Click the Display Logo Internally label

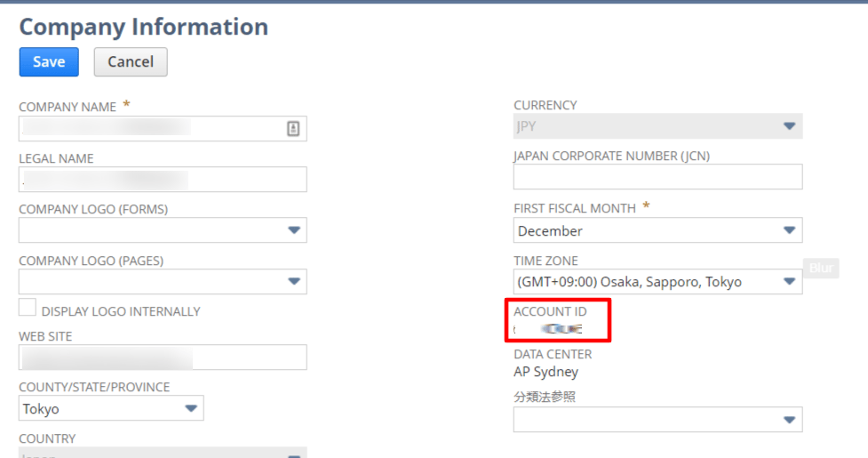click(x=121, y=311)
